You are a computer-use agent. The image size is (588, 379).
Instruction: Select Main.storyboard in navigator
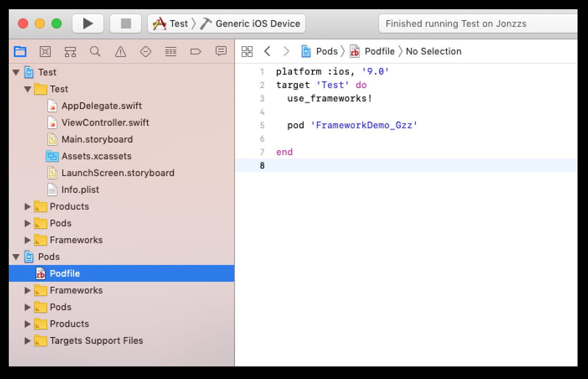97,140
